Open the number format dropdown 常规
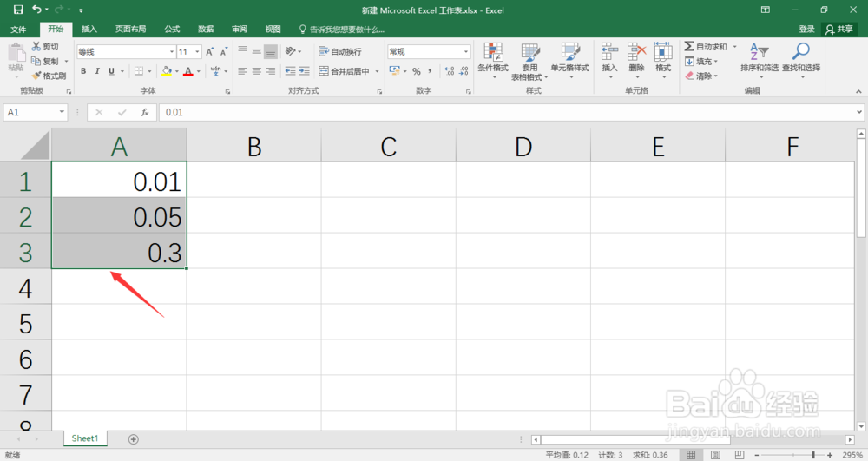868x461 pixels. 465,51
